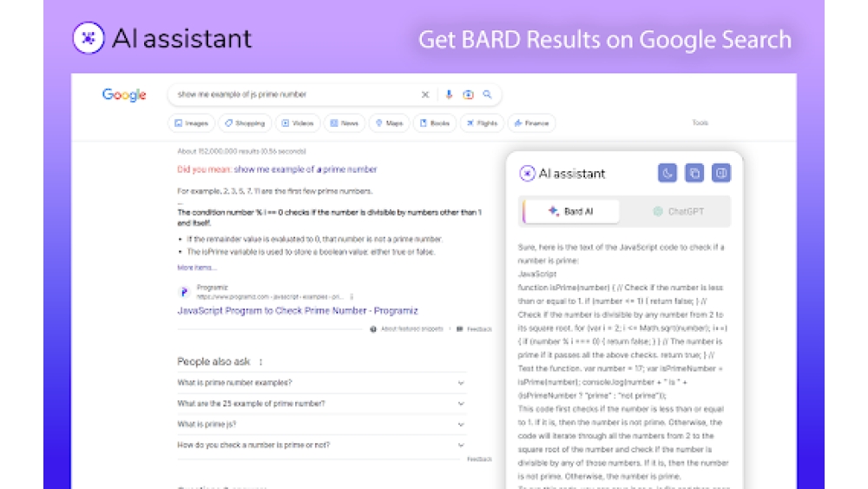Expand 'What are the 25 example of prime number?'
Image resolution: width=868 pixels, height=489 pixels.
coord(321,404)
